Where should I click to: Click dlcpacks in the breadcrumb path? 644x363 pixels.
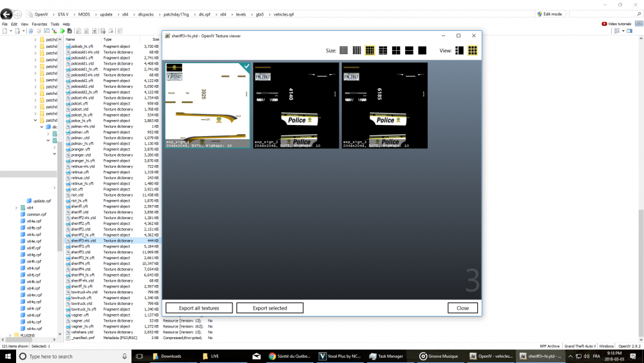[146, 14]
